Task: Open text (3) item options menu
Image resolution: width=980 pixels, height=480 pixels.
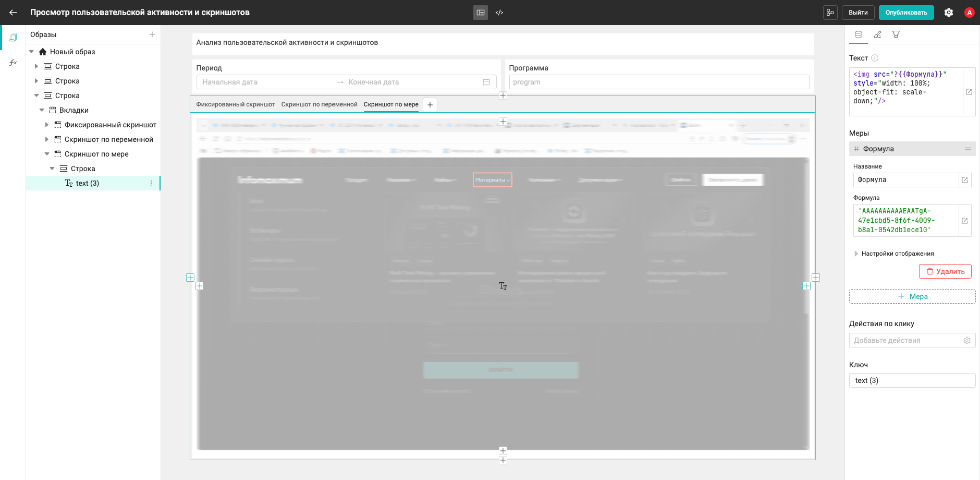Action: (x=151, y=183)
